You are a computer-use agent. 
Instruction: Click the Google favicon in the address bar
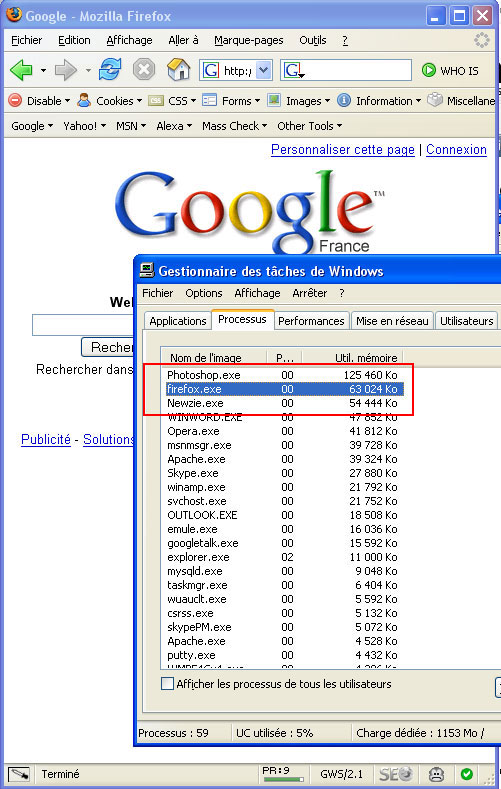(x=211, y=70)
